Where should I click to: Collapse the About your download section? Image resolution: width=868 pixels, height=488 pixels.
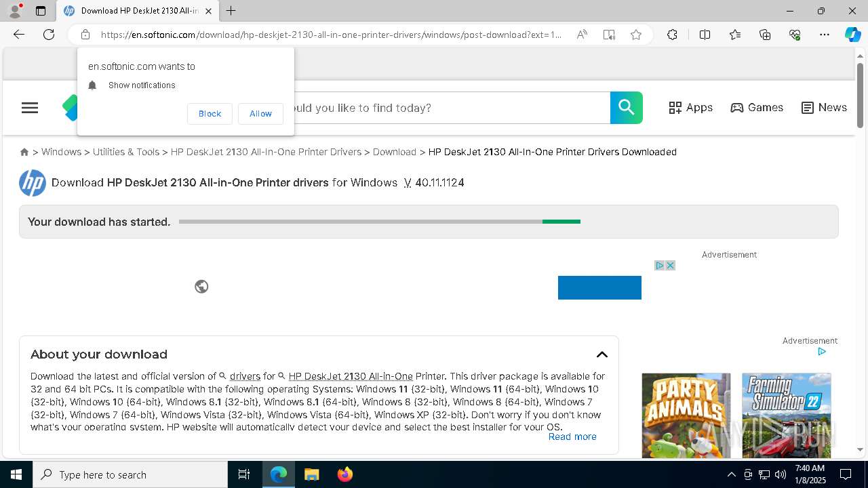[x=601, y=354]
